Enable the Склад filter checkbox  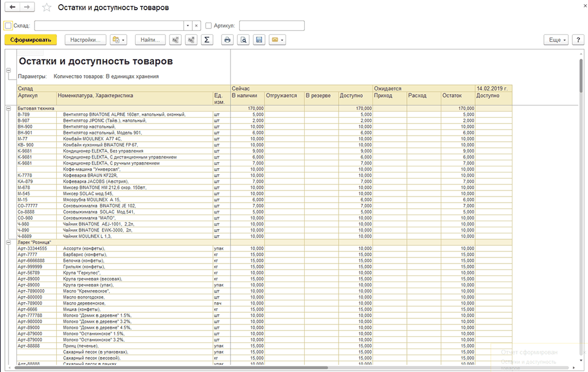point(8,25)
